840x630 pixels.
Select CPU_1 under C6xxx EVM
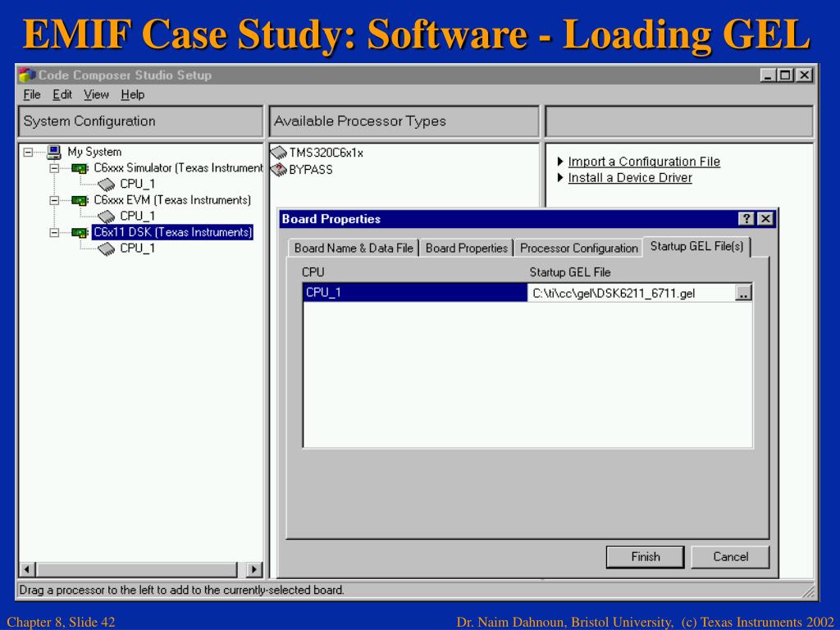[x=137, y=217]
